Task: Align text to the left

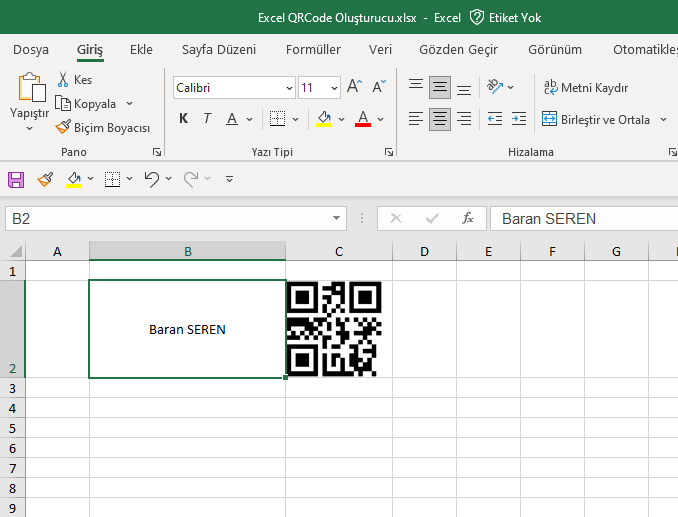Action: tap(416, 119)
